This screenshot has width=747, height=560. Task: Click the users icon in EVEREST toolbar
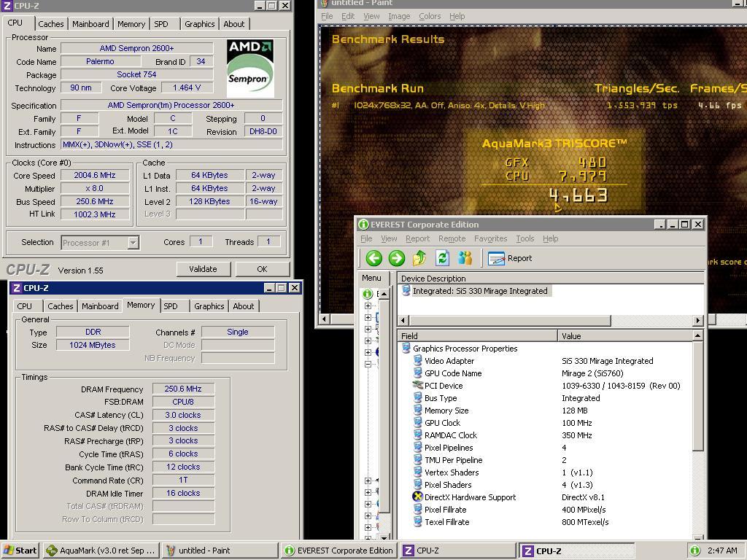tap(465, 258)
